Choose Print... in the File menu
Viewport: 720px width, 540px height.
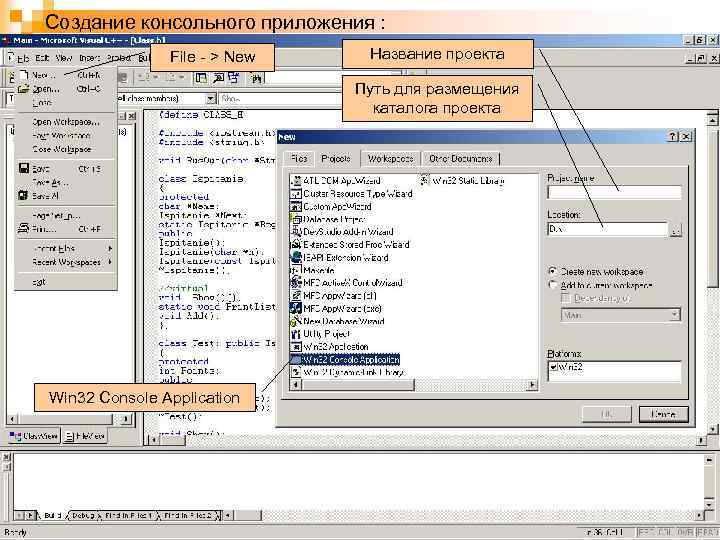click(x=65, y=229)
